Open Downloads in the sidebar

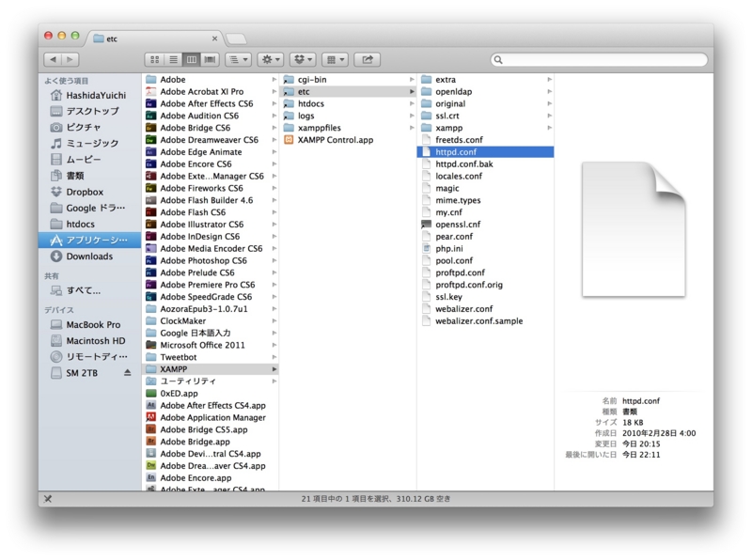[89, 256]
